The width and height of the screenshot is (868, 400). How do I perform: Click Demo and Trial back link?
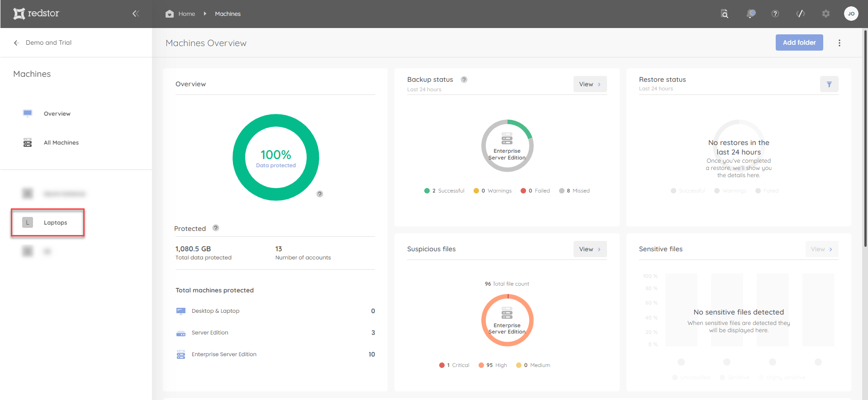click(x=48, y=42)
